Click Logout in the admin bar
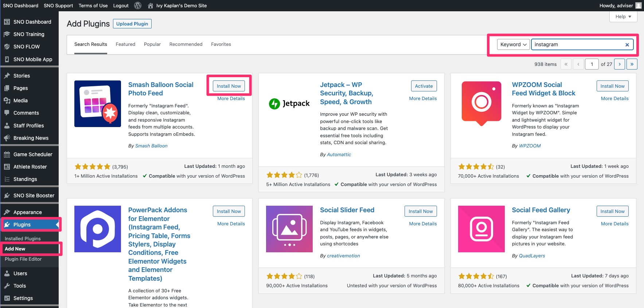Viewport: 644px width, 308px height. point(121,5)
